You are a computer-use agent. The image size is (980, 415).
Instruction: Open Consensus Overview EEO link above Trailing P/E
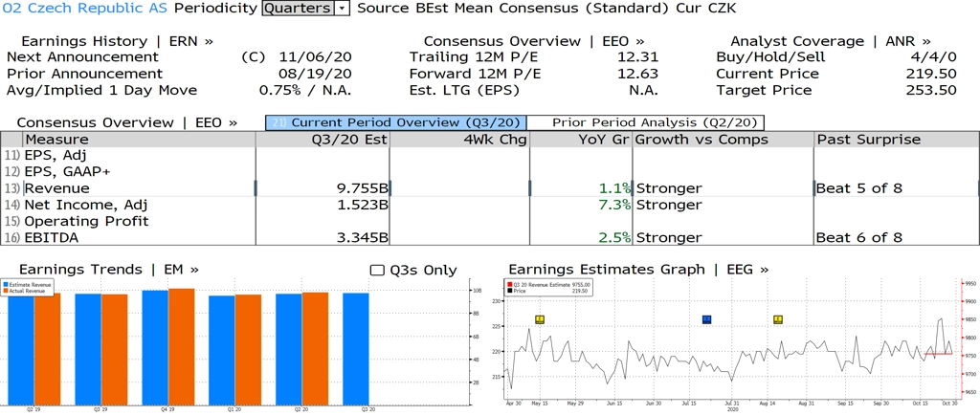534,41
